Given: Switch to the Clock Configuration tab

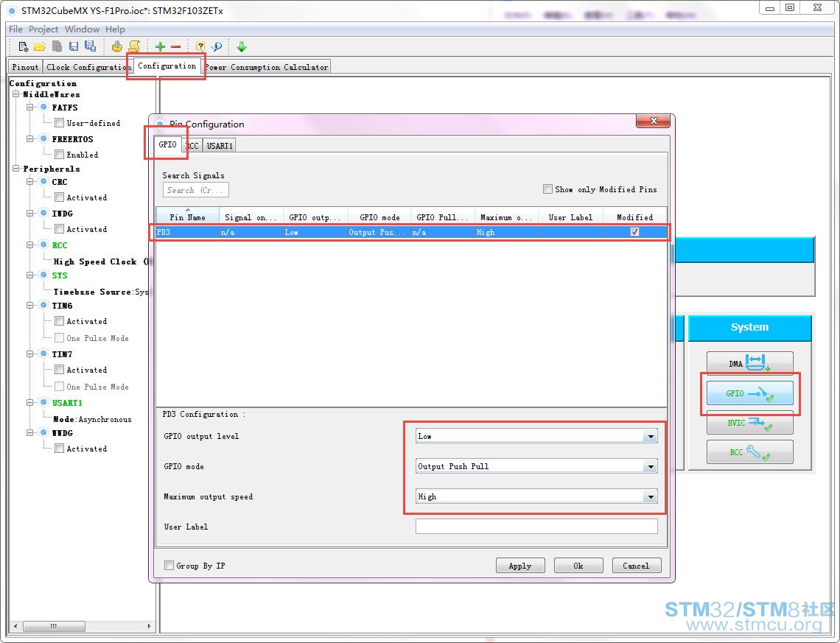Looking at the screenshot, I should (88, 67).
